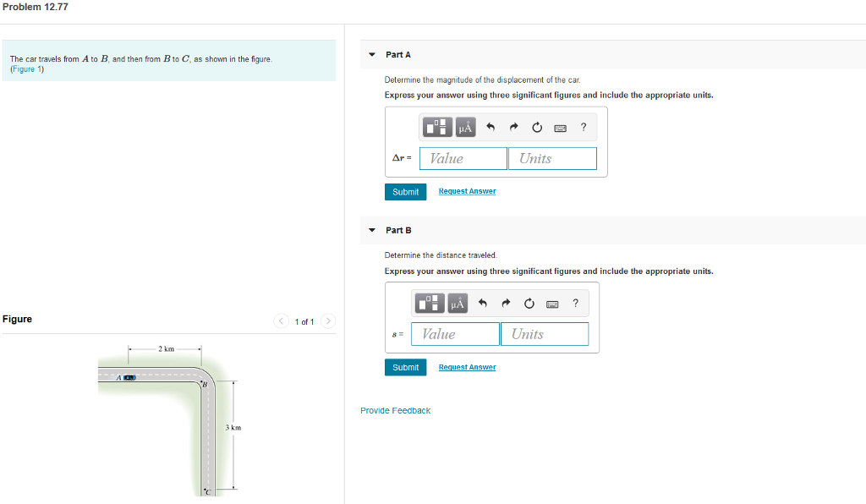This screenshot has width=866, height=504.
Task: Reset the Part A answer field
Action: [x=537, y=128]
